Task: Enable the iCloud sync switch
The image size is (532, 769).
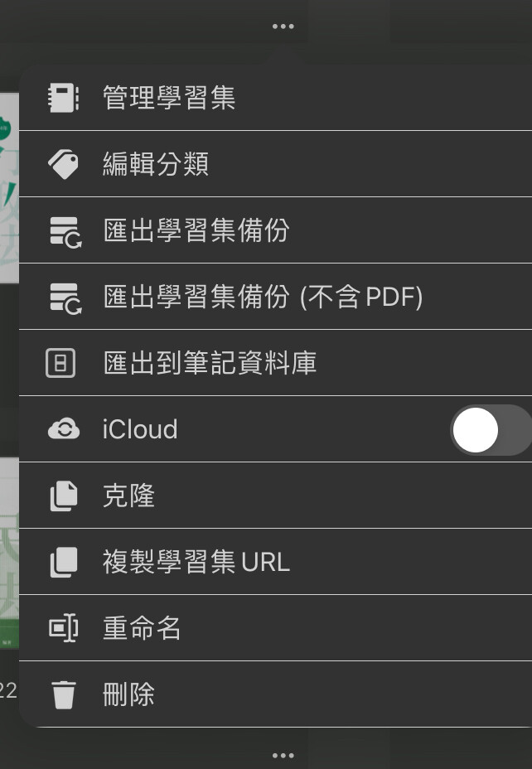Action: pos(491,430)
